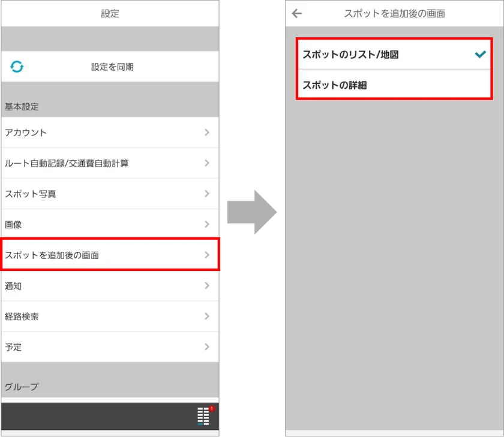Open the アカウント settings row
The width and height of the screenshot is (504, 437).
(110, 132)
